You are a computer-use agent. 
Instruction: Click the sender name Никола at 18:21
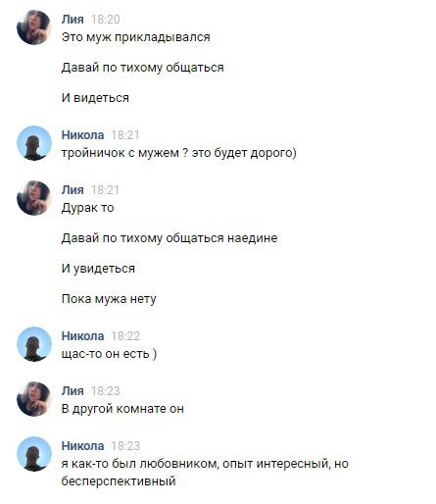click(82, 135)
